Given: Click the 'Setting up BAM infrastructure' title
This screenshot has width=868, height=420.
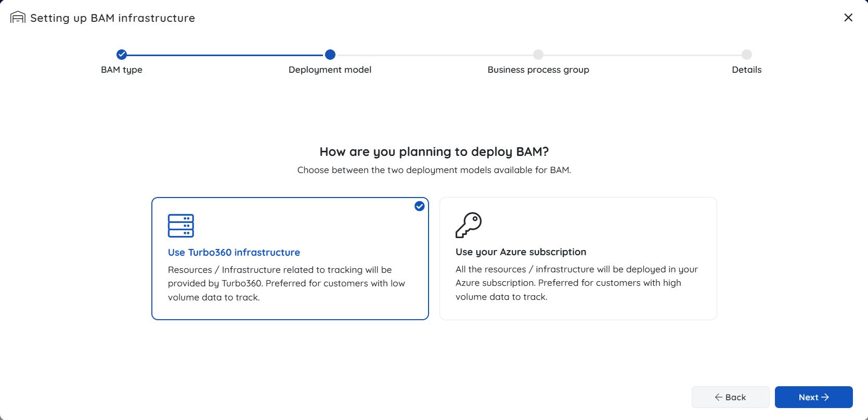Looking at the screenshot, I should tap(113, 18).
